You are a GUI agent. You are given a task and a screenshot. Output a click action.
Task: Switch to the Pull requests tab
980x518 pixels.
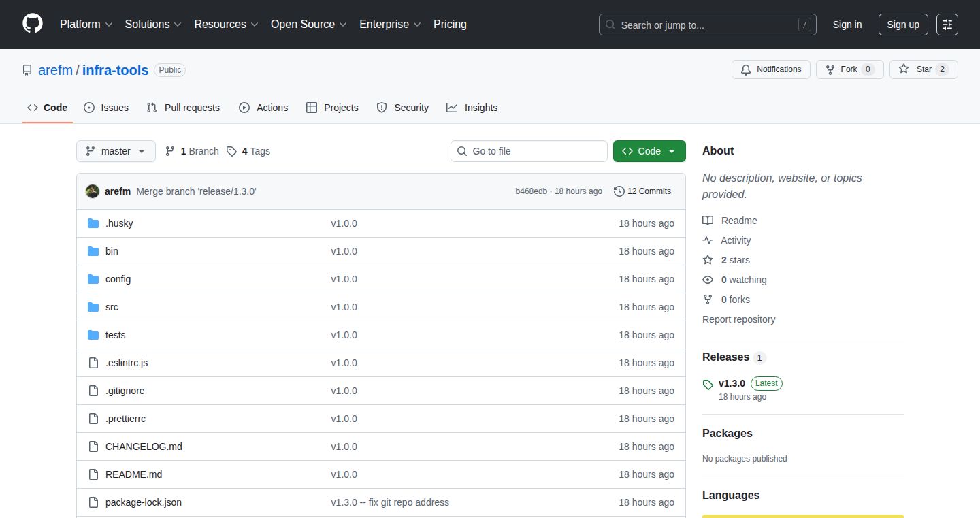click(183, 108)
